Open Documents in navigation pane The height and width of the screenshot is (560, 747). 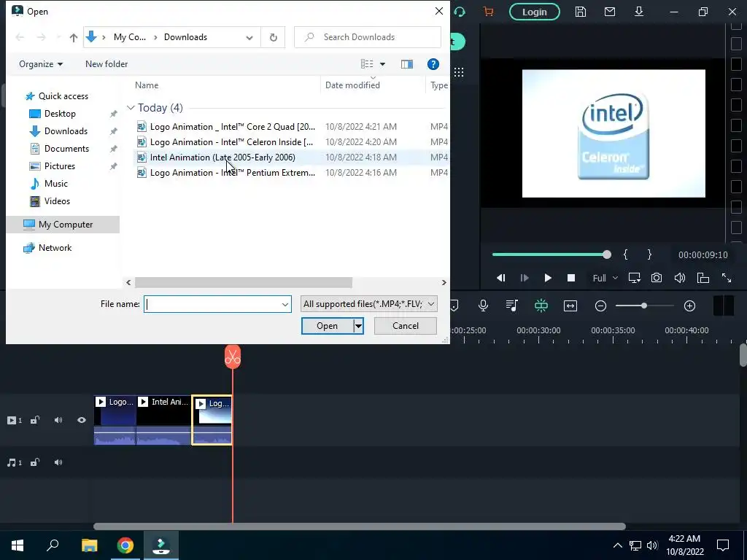[66, 149]
